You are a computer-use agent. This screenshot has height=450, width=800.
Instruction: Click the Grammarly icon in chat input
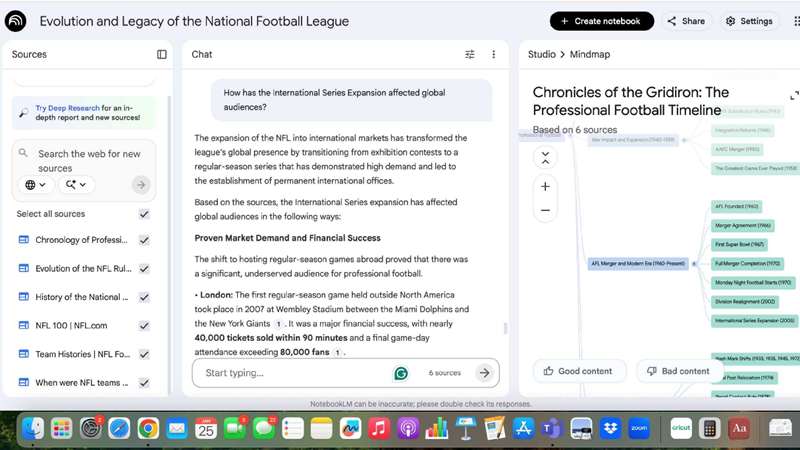pos(401,373)
